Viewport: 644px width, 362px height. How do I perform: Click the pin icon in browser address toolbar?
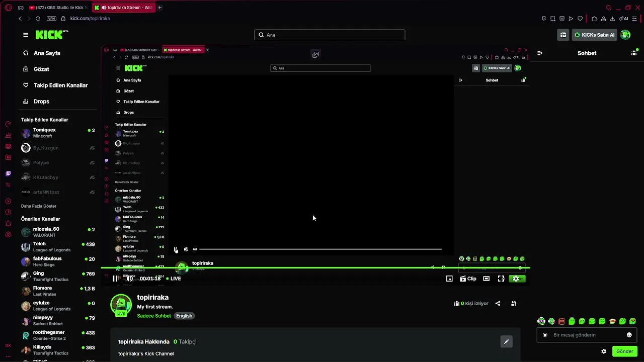pos(544,19)
